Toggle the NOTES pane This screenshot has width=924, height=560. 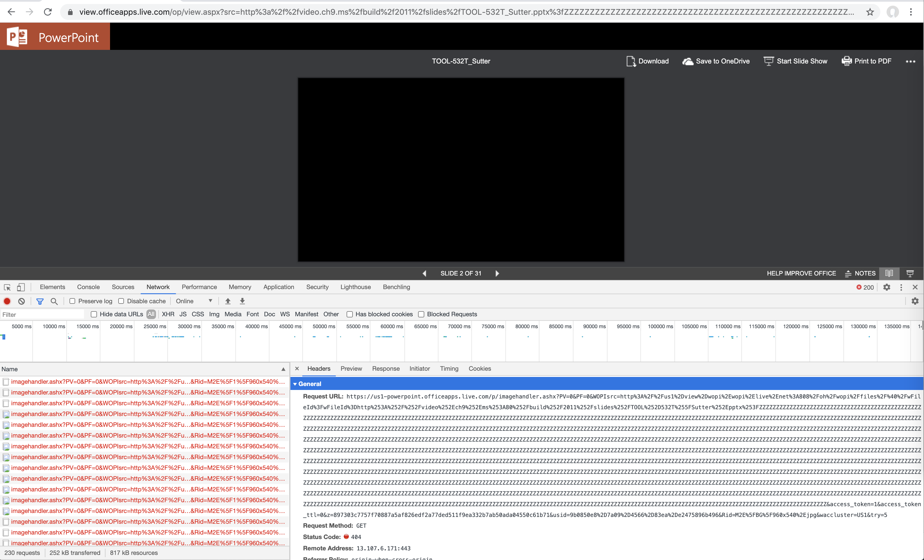(860, 273)
